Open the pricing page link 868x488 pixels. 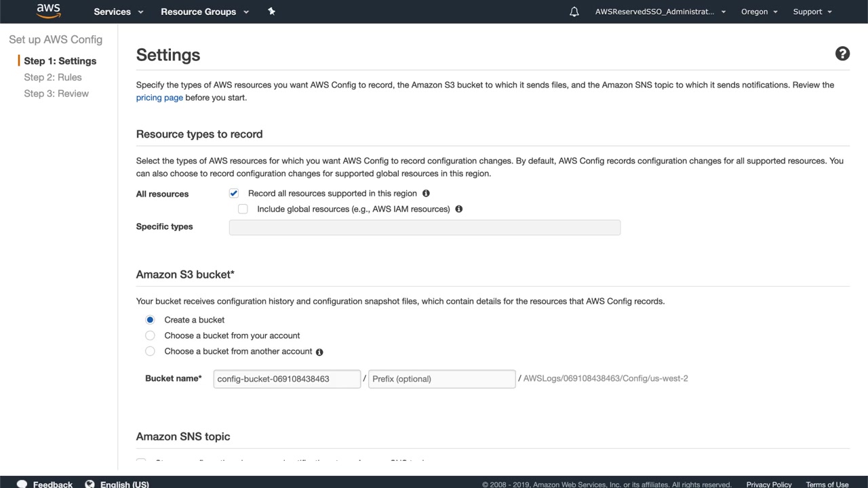tap(159, 98)
